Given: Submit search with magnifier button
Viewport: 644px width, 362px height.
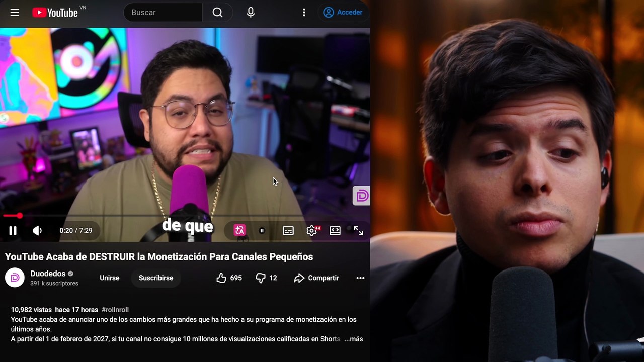Looking at the screenshot, I should tap(217, 12).
